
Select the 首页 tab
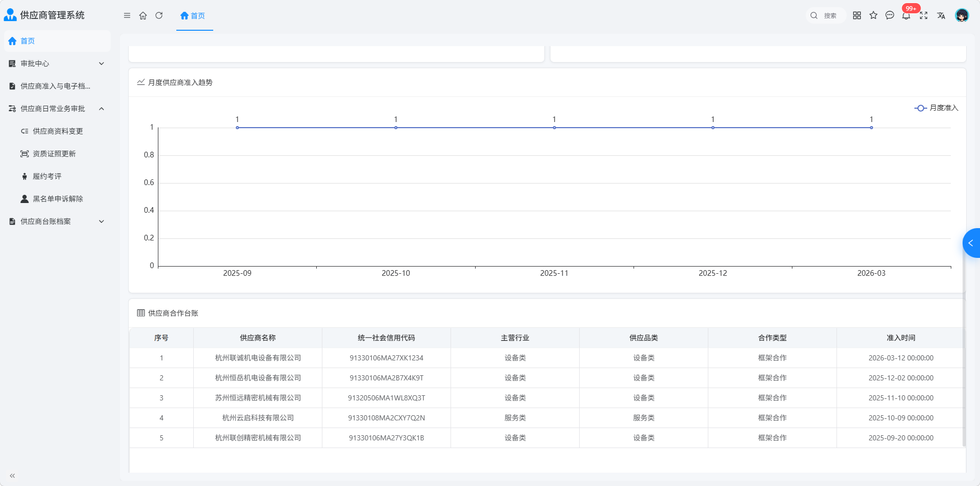[193, 16]
